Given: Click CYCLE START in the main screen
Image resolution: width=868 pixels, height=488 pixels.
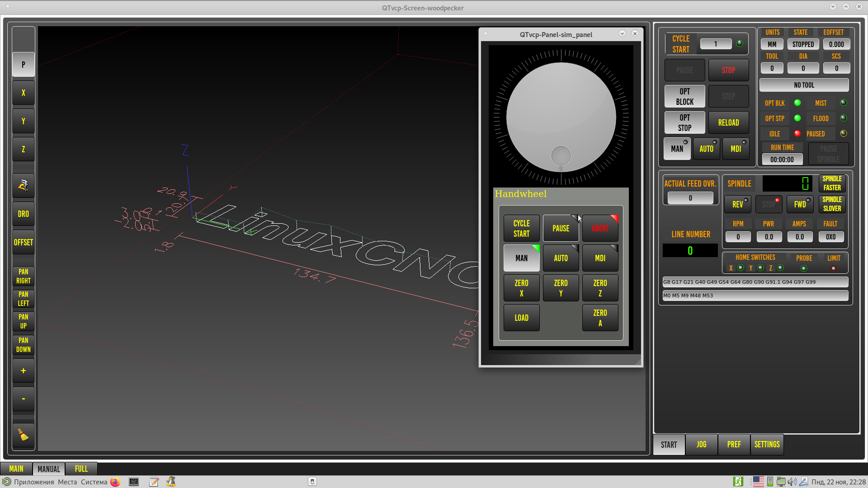Looking at the screenshot, I should (681, 44).
